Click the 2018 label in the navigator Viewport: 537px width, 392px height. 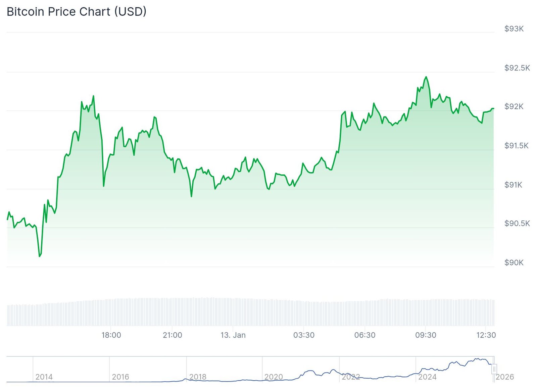click(x=198, y=377)
